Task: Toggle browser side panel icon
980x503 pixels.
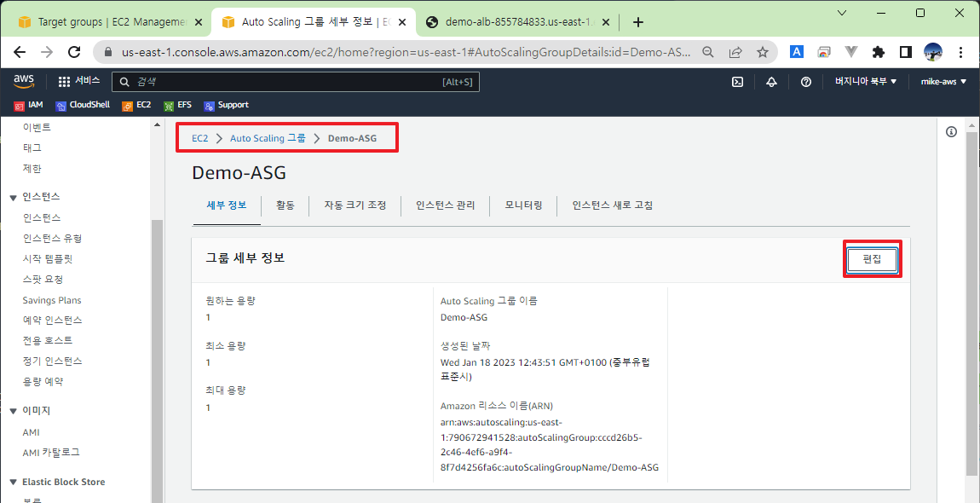Action: 906,52
